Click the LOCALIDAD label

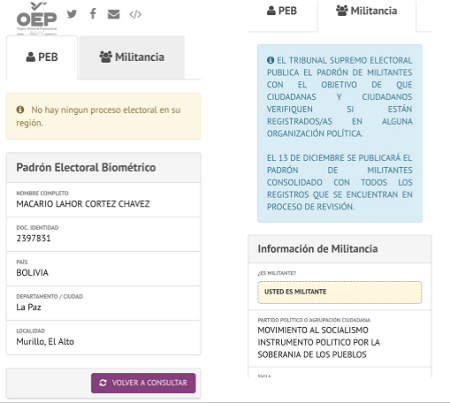[x=31, y=331]
